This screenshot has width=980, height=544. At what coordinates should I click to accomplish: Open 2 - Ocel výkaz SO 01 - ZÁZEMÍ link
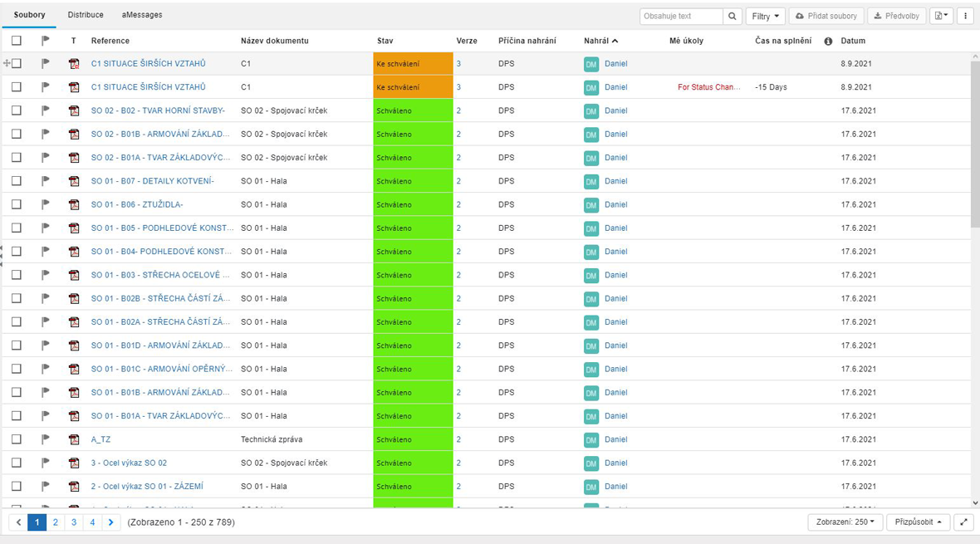(147, 487)
